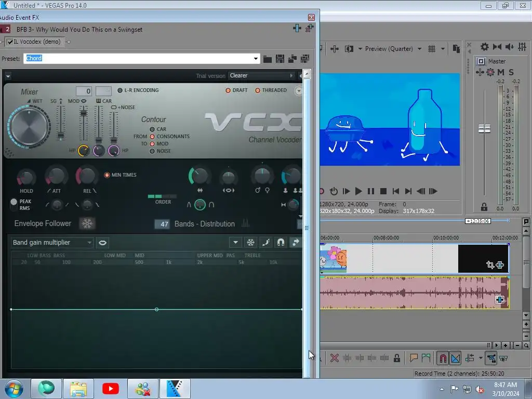Go to end of project
Viewport: 532px width, 399px height.
point(408,191)
